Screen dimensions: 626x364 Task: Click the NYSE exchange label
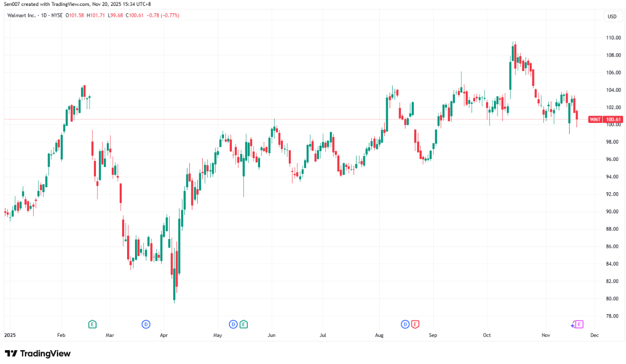57,15
